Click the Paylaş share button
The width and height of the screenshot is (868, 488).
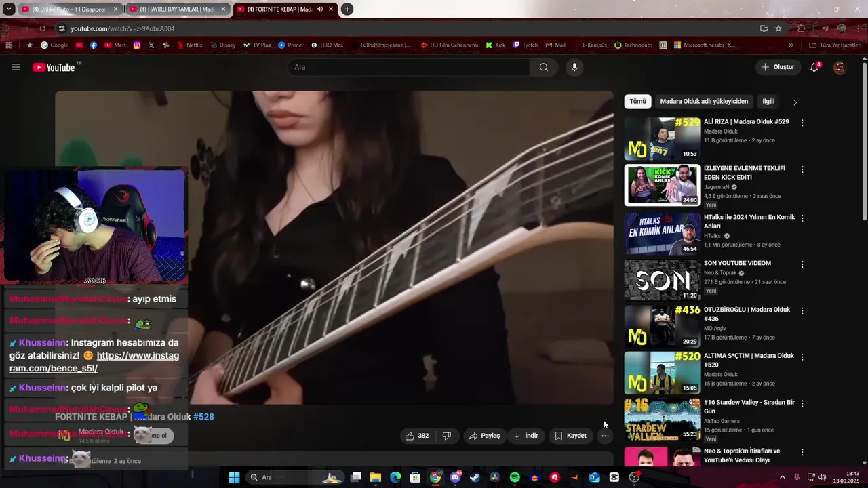[x=484, y=436]
